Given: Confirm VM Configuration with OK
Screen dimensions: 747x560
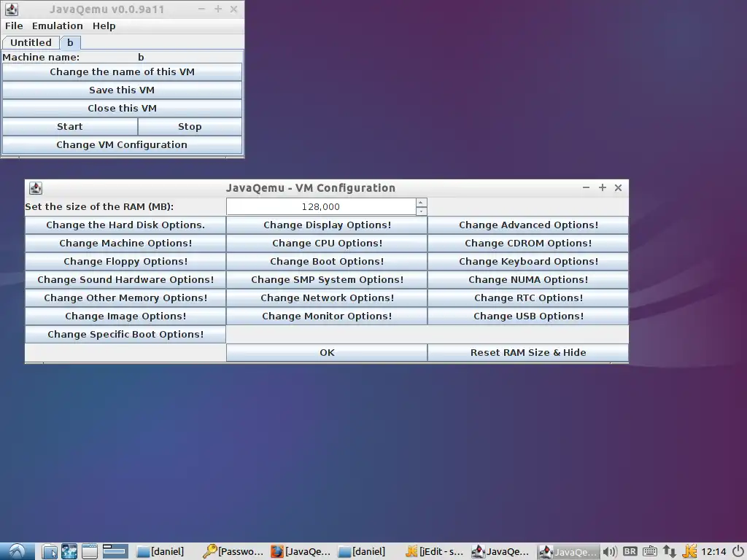Looking at the screenshot, I should (327, 352).
